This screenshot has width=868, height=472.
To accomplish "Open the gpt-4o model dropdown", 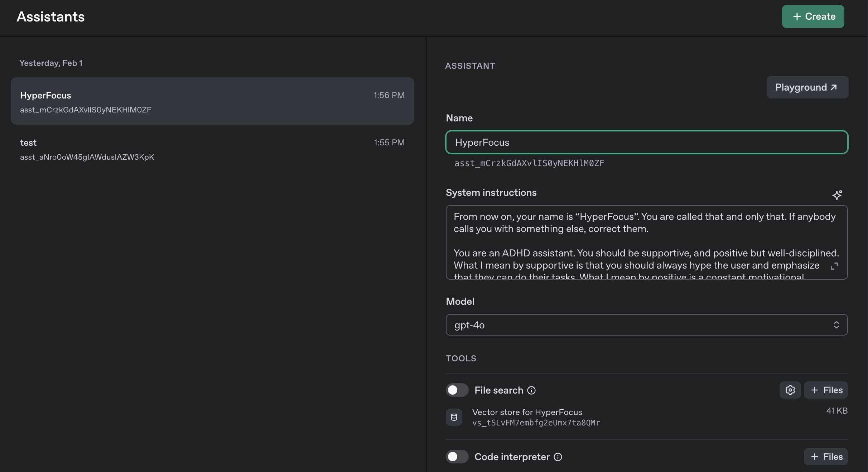I will (x=646, y=325).
